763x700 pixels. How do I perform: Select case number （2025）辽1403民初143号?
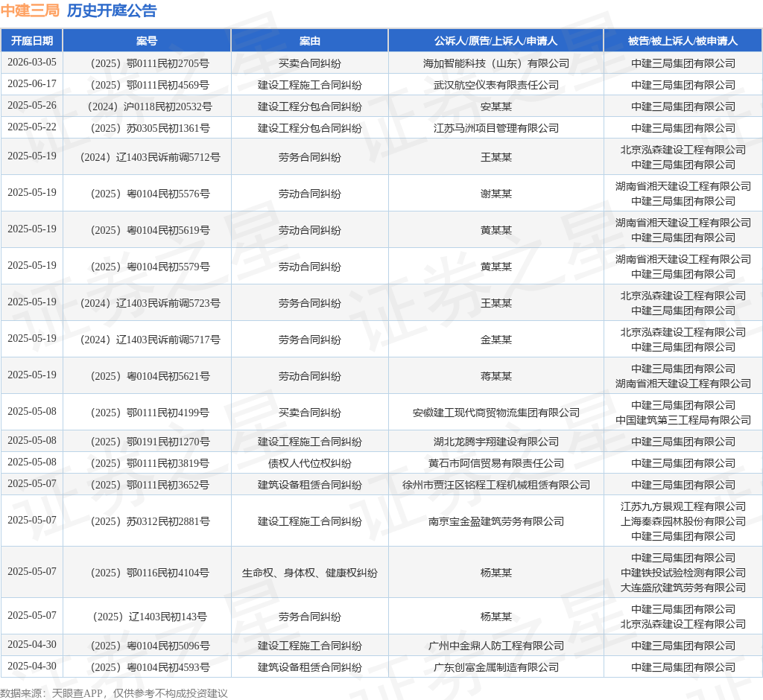(147, 617)
